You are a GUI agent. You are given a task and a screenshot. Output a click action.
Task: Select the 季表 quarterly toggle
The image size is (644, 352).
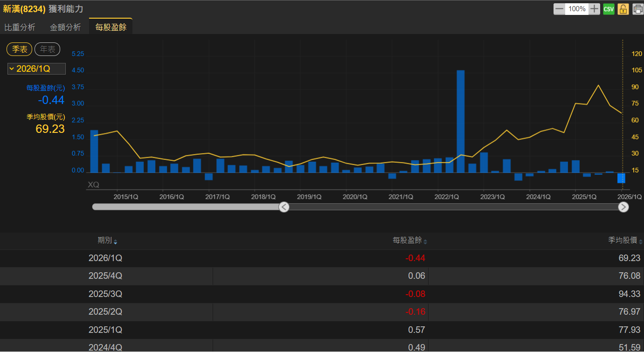(20, 49)
